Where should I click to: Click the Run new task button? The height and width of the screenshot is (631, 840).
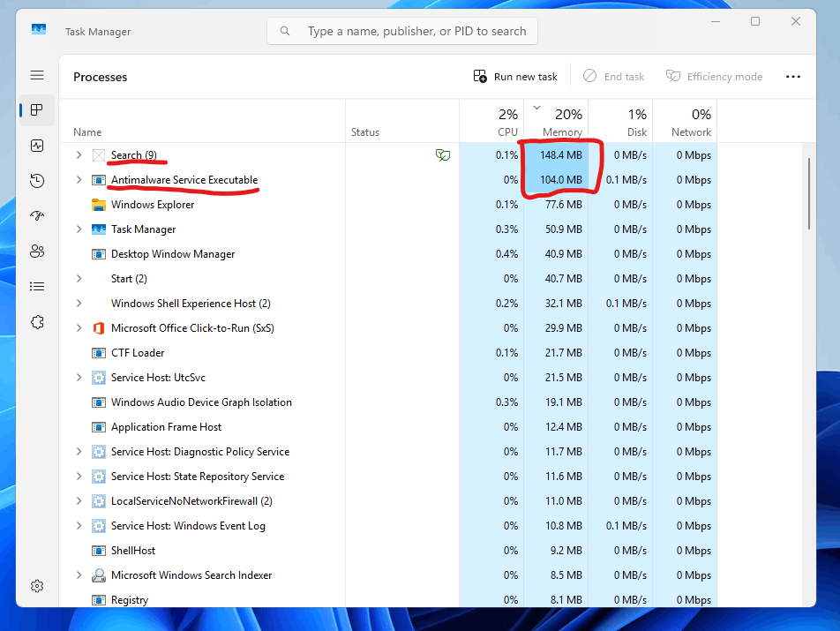pos(515,77)
